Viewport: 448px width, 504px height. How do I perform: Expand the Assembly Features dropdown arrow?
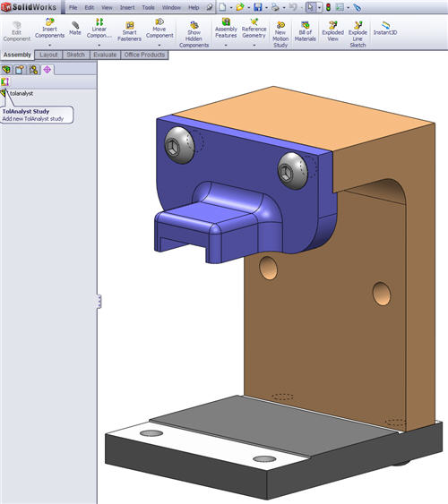[226, 46]
